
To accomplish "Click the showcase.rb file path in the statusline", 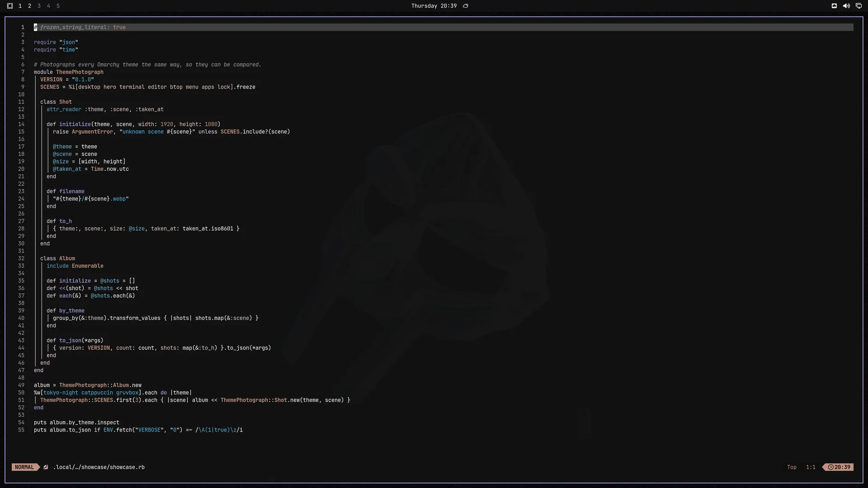I will click(x=99, y=467).
